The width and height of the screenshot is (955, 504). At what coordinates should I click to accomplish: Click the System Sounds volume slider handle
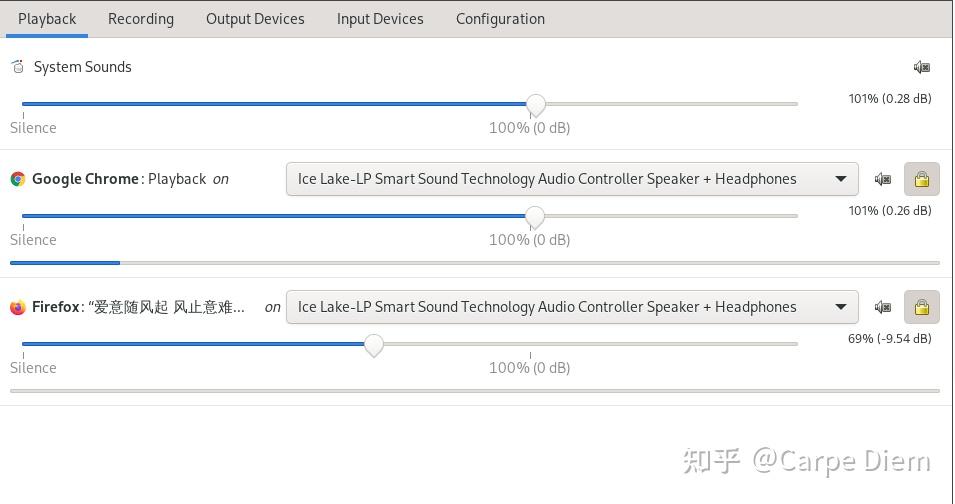click(536, 104)
